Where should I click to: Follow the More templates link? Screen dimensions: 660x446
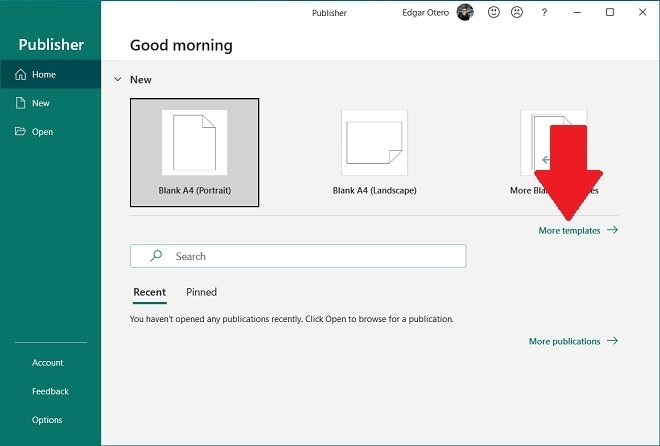click(569, 231)
